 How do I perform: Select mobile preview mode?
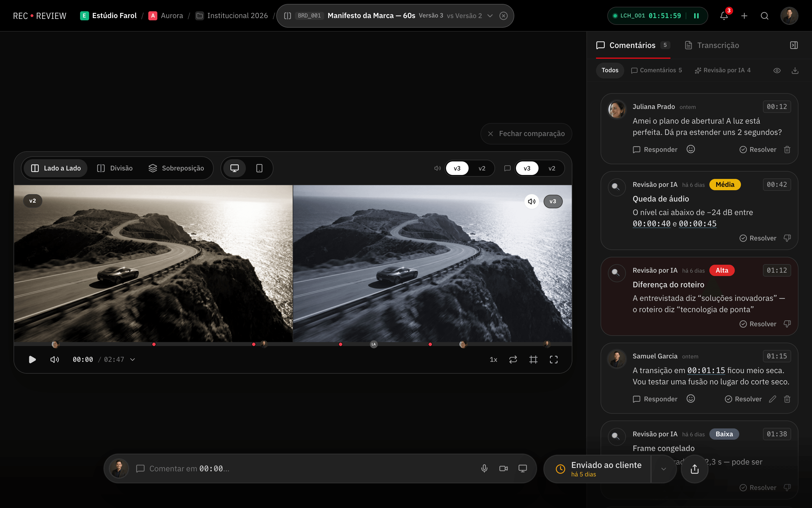[259, 168]
